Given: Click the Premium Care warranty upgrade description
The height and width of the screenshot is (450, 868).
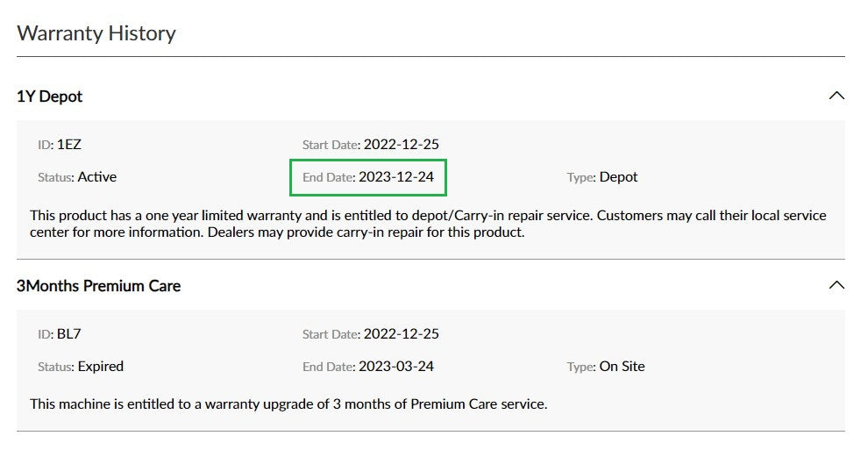Looking at the screenshot, I should tap(288, 404).
